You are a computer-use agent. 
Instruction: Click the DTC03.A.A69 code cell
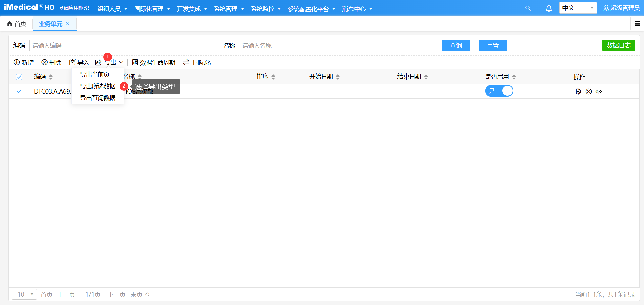tap(52, 91)
